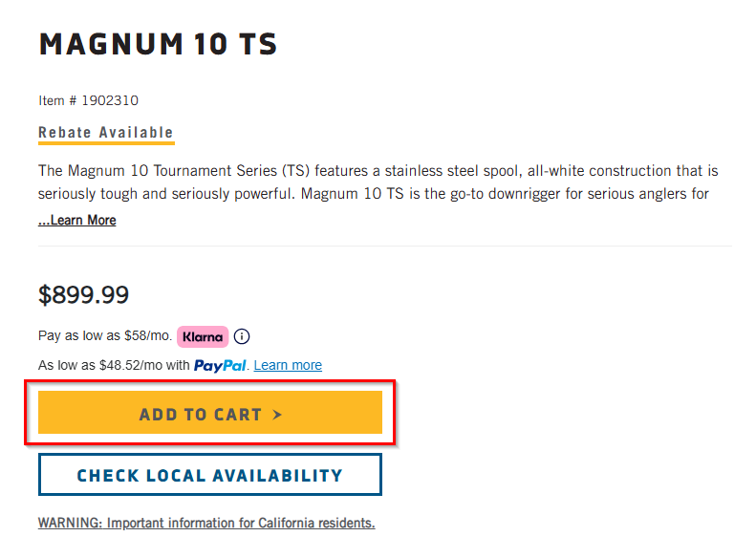This screenshot has height=558, width=756.
Task: Add the Magnum 10 TS to cart
Action: pos(210,413)
